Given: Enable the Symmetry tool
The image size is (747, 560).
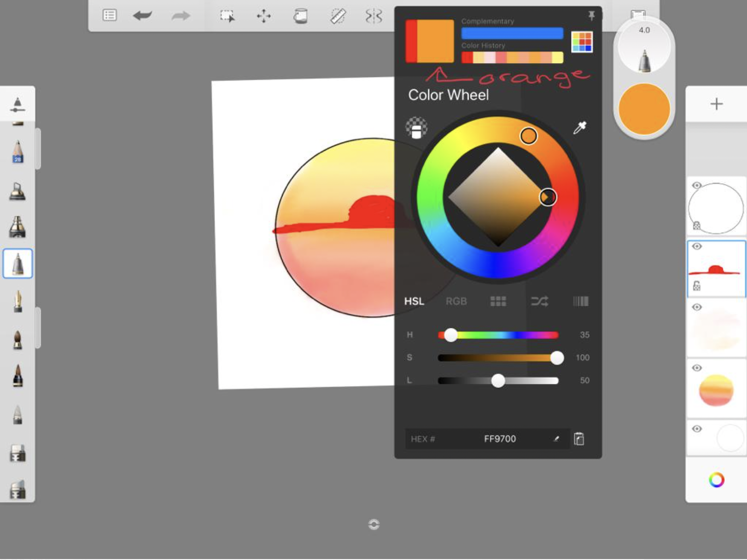Looking at the screenshot, I should (x=373, y=16).
